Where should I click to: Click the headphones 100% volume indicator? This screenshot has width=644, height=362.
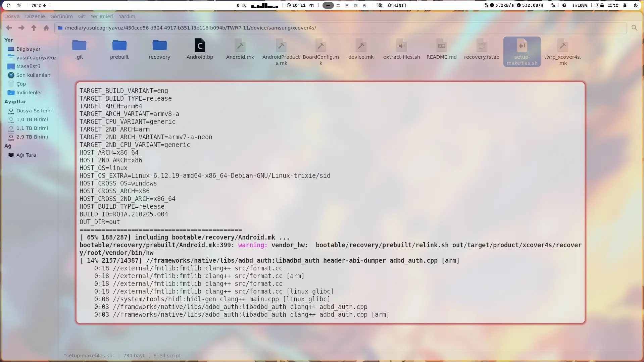pos(580,5)
